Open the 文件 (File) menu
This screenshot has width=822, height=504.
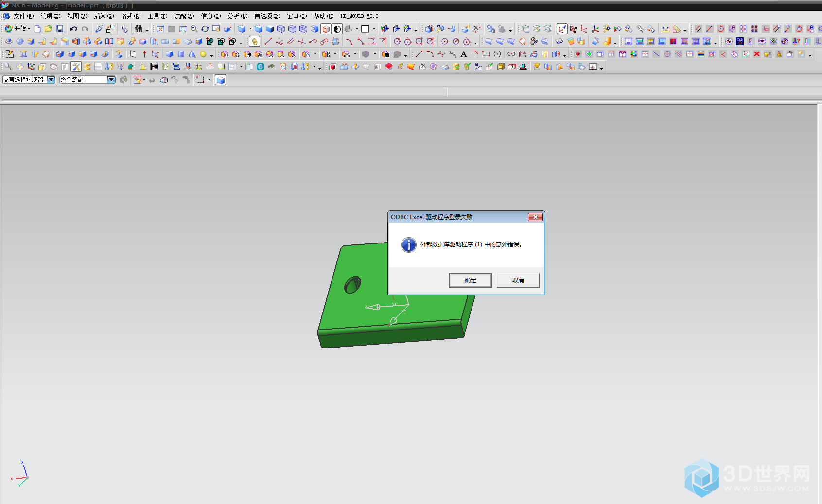coord(23,16)
